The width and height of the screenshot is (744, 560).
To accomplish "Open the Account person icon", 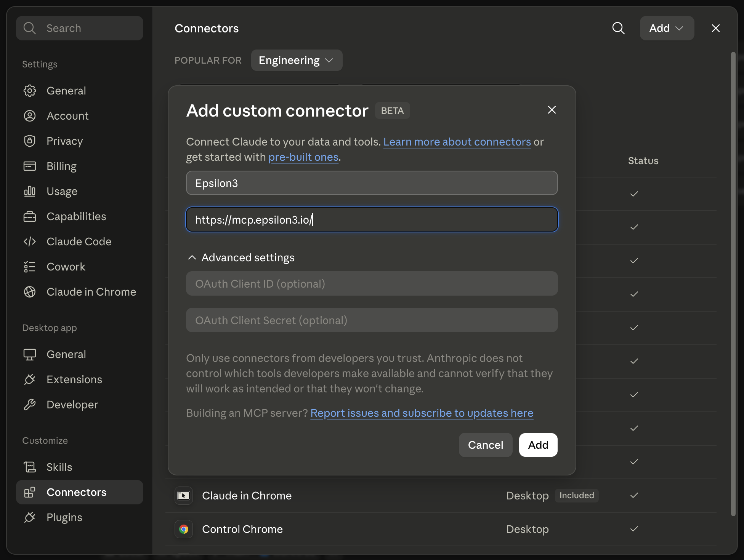I will [30, 116].
